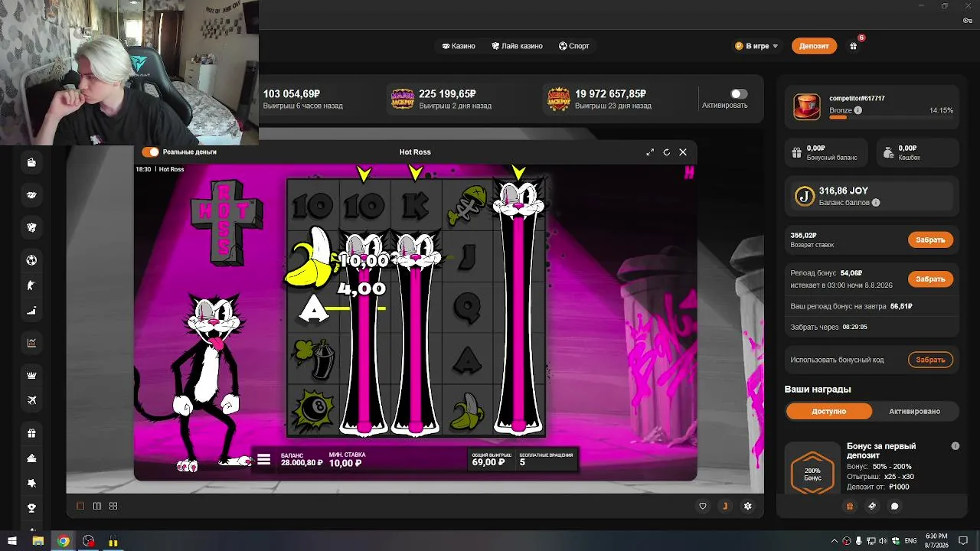Open the dice games sidebar icon
Image resolution: width=980 pixels, height=551 pixels.
tap(31, 227)
